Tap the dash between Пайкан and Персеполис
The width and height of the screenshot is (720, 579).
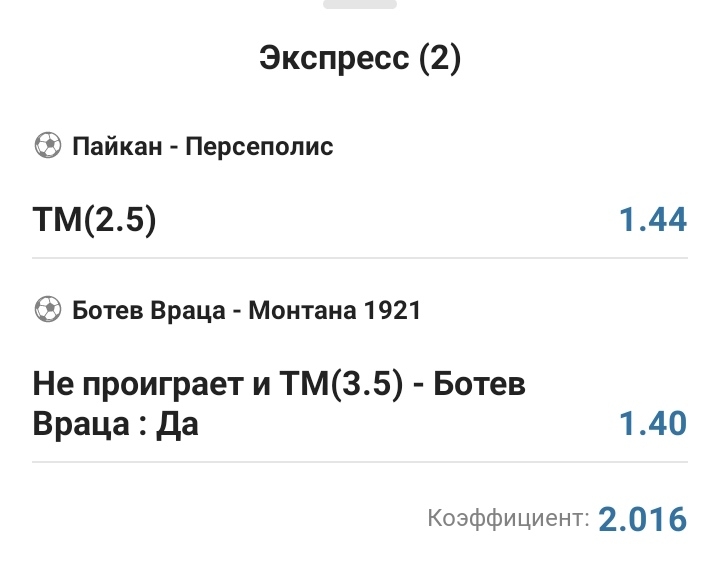point(173,147)
